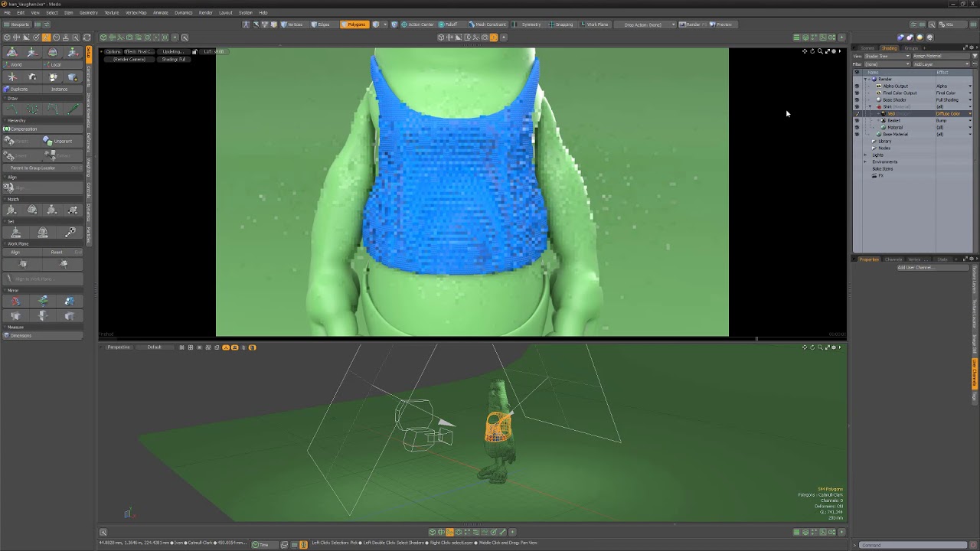Select the Properties tab

(x=869, y=259)
